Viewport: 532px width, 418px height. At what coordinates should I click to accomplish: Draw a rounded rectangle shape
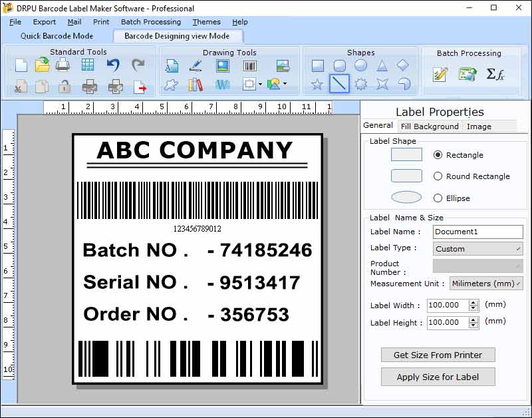340,65
